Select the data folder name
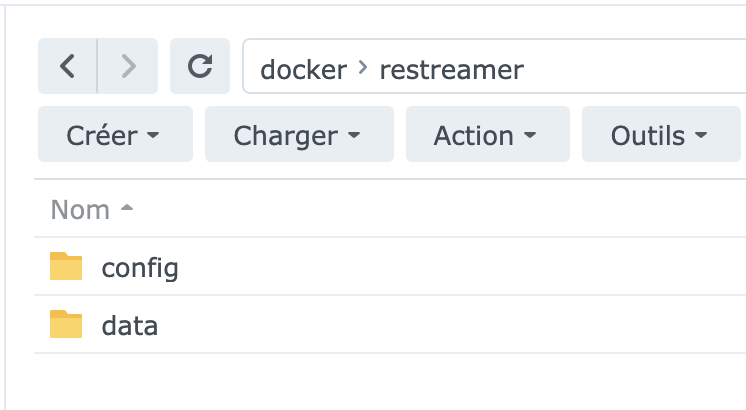 click(130, 326)
